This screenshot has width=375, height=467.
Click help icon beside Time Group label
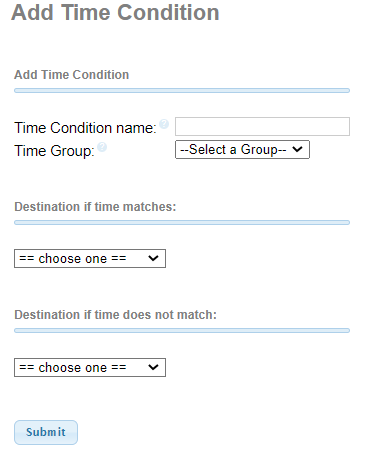pyautogui.click(x=102, y=147)
